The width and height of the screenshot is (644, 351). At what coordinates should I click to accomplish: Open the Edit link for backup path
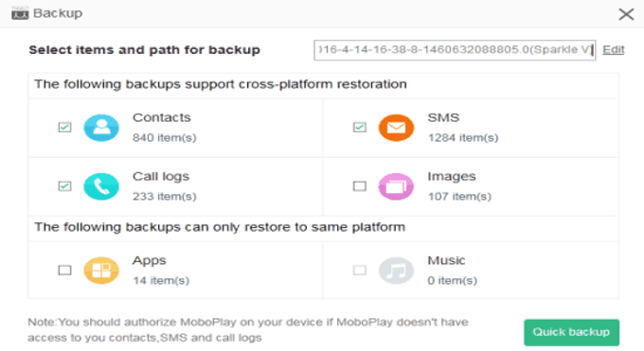click(613, 50)
